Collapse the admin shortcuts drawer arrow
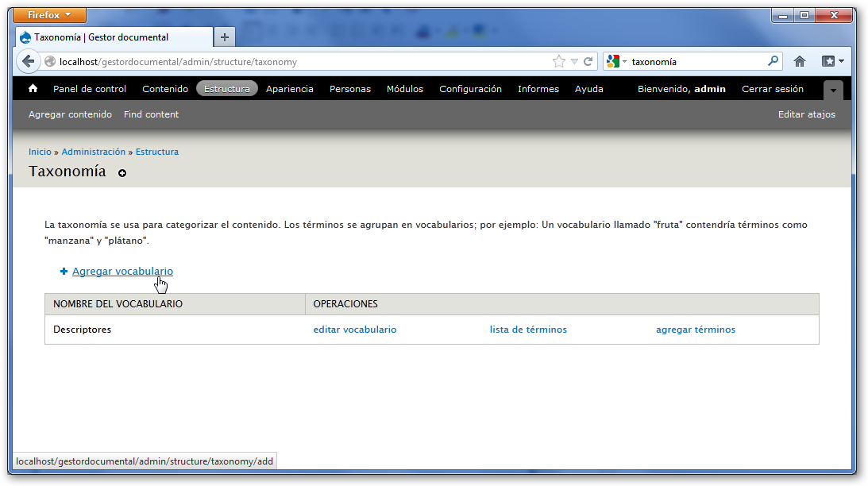Viewport: 868px width, 486px height. tap(832, 90)
